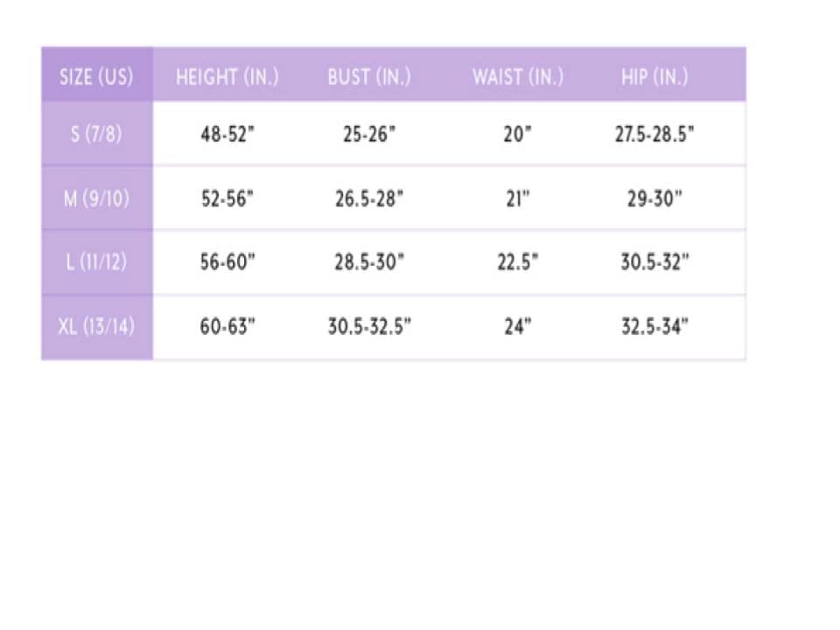Screen dimensions: 840x630
Task: Click the 60-63" height cell
Action: [227, 327]
